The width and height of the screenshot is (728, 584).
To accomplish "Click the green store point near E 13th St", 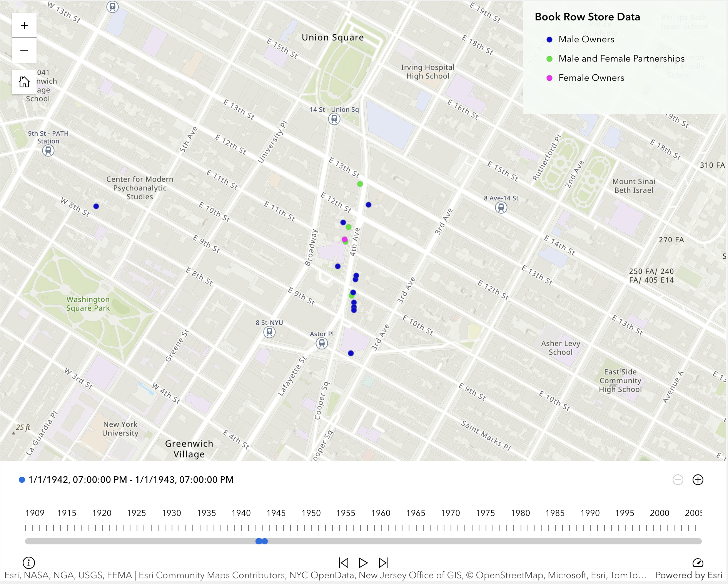I will 360,184.
